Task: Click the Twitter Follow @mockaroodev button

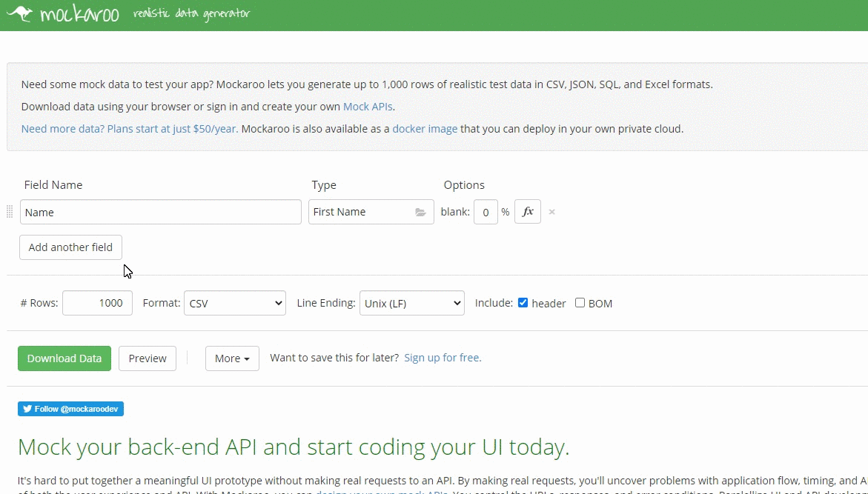Action: [71, 409]
